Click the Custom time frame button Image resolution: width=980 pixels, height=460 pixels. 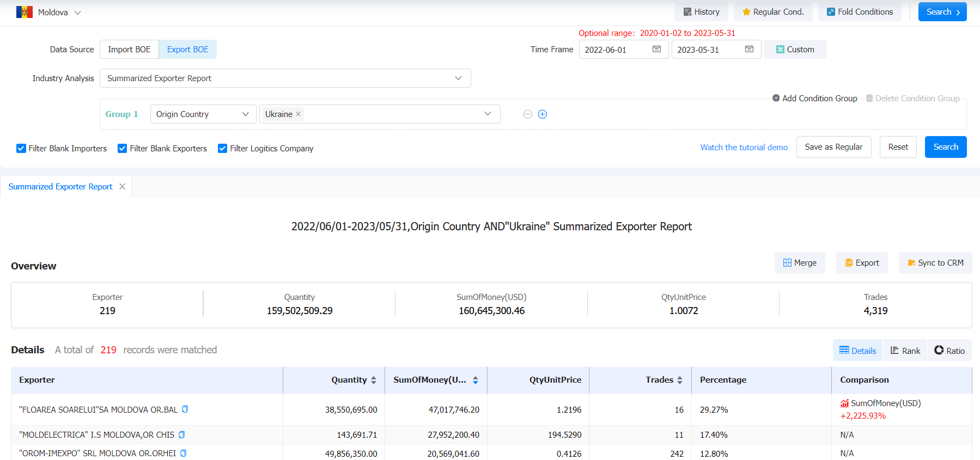click(x=795, y=50)
